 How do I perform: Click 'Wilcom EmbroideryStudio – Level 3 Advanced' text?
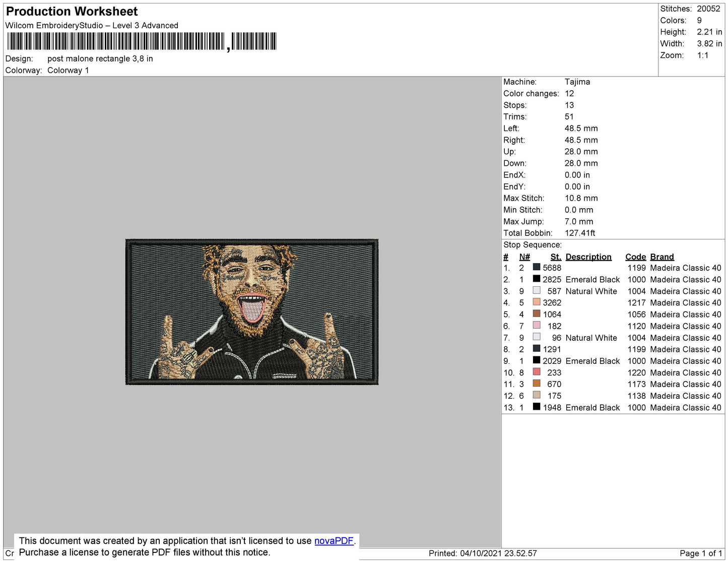92,25
